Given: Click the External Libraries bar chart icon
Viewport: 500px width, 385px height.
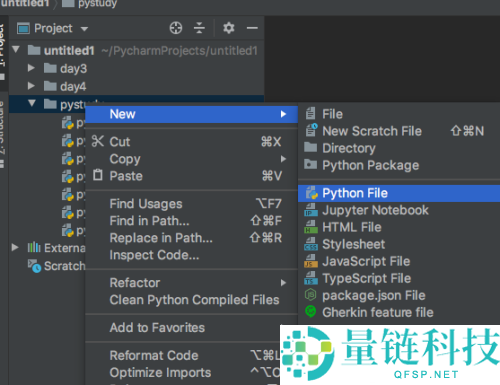Looking at the screenshot, I should 34,247.
